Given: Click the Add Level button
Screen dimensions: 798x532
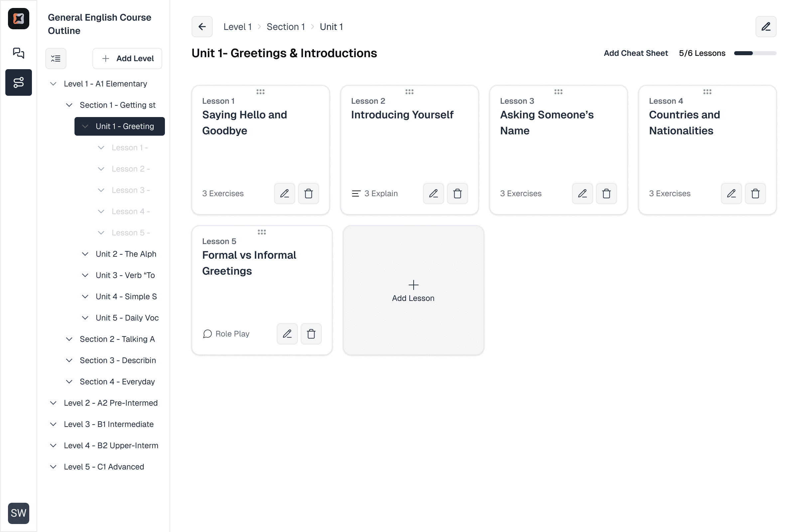Looking at the screenshot, I should point(127,59).
